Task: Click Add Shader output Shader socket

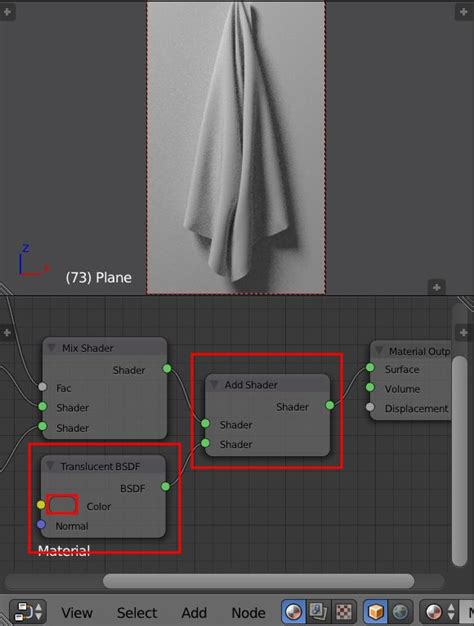Action: point(330,405)
